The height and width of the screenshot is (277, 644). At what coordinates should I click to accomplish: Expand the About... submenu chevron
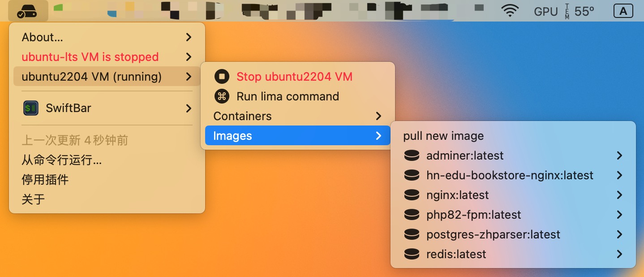click(x=189, y=37)
